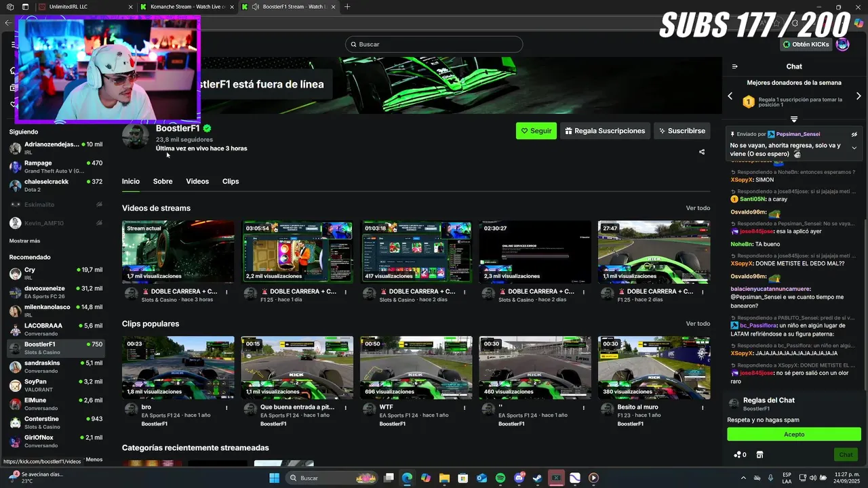Viewport: 868px width, 488px height.
Task: Switch to UnlimitedIRL LLC browser tab
Action: pos(85,7)
